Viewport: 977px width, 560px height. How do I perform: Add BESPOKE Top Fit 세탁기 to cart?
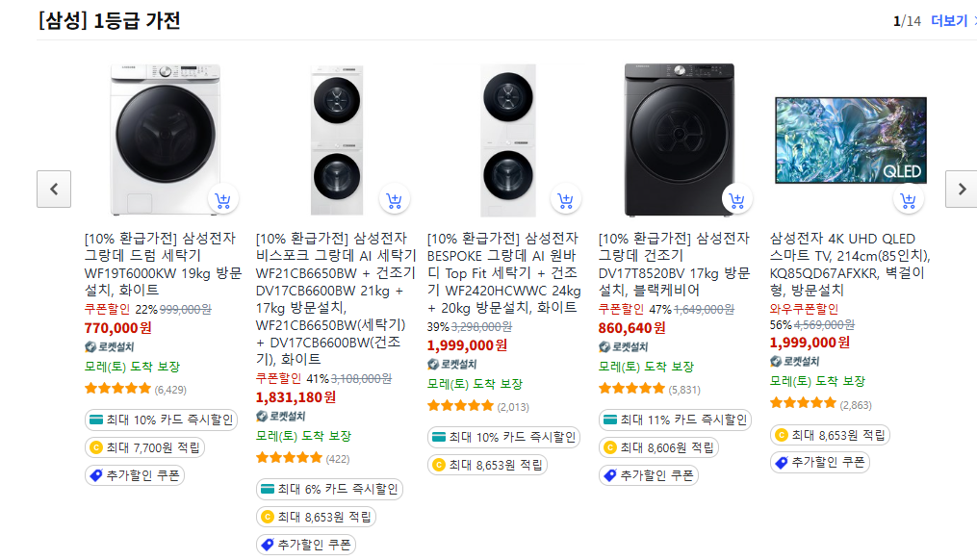tap(565, 200)
